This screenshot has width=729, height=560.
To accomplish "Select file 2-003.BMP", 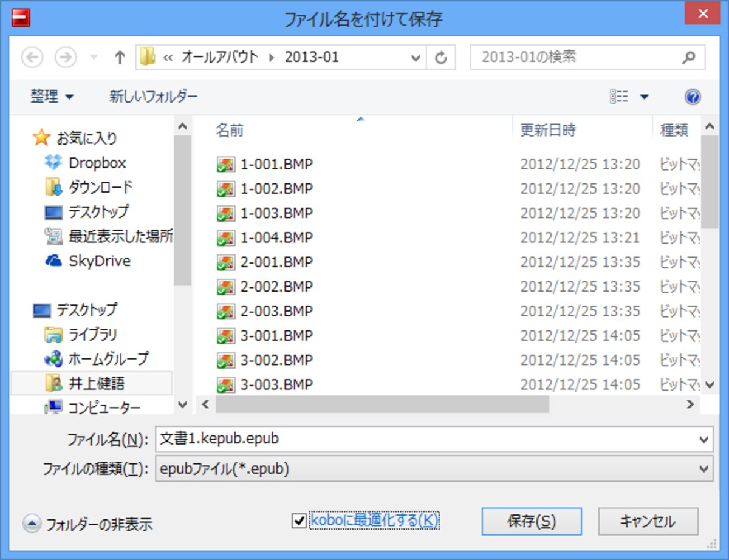I will coord(277,311).
